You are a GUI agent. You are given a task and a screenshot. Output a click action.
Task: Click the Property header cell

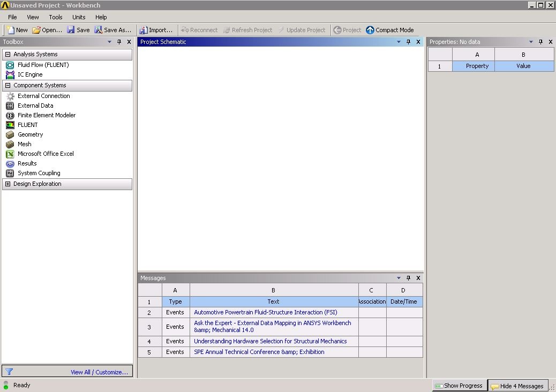474,66
